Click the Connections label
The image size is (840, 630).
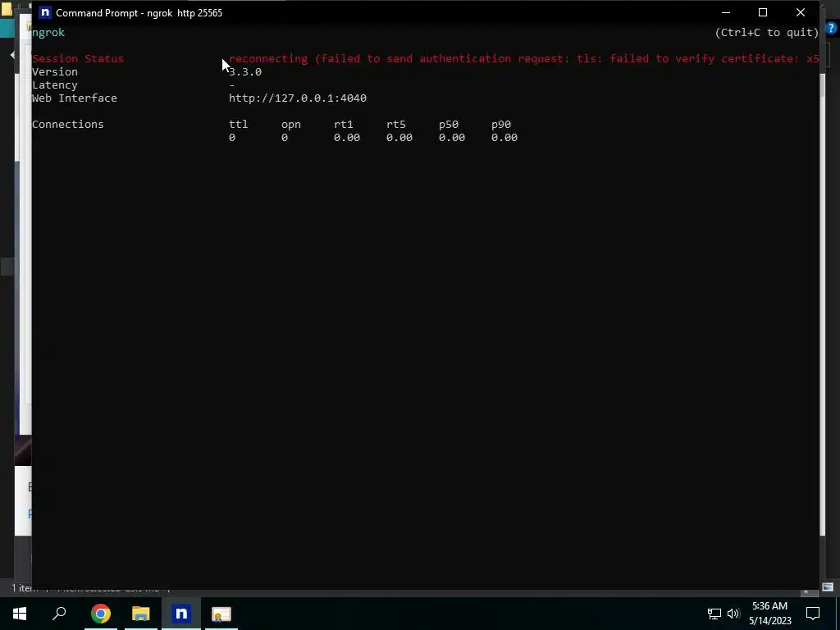tap(67, 125)
